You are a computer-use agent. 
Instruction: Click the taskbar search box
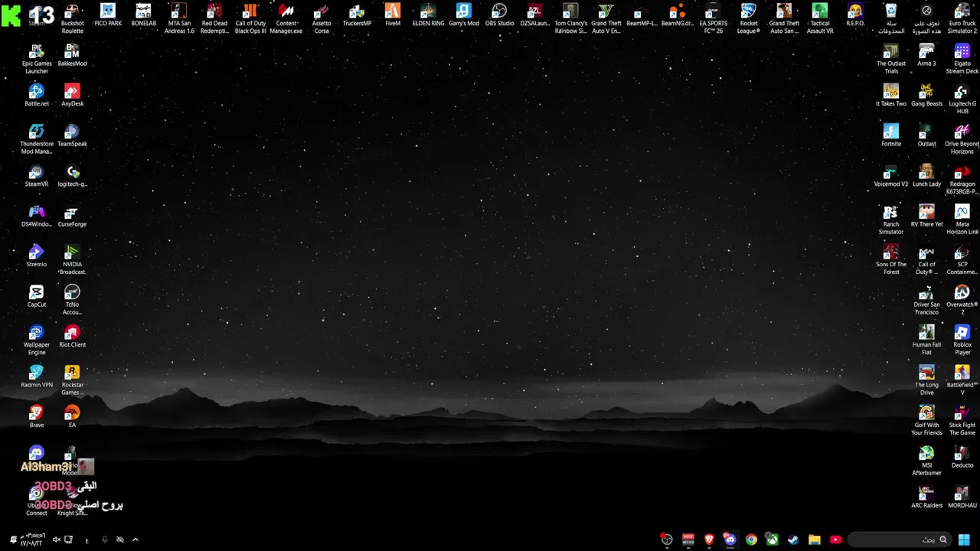899,540
